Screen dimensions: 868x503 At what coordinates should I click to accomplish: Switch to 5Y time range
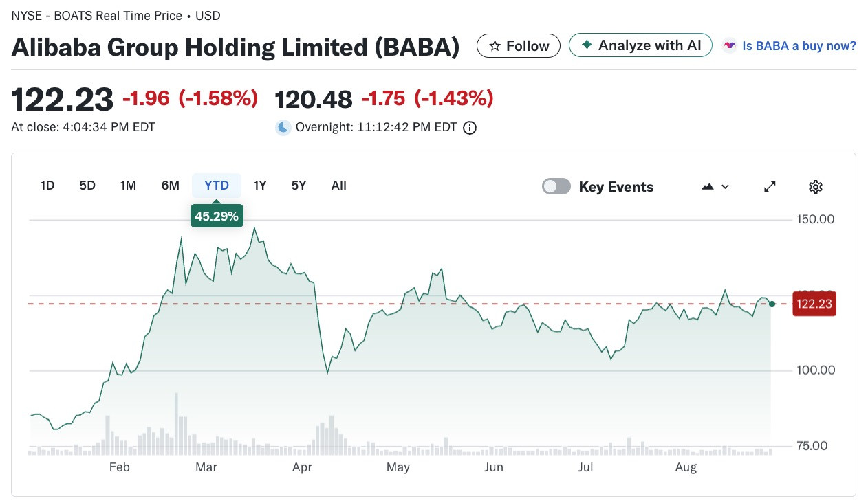coord(299,186)
